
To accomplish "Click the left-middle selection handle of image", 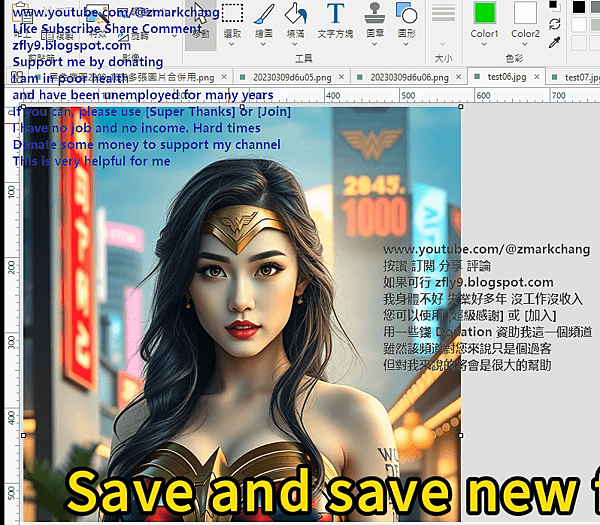I will [23, 435].
